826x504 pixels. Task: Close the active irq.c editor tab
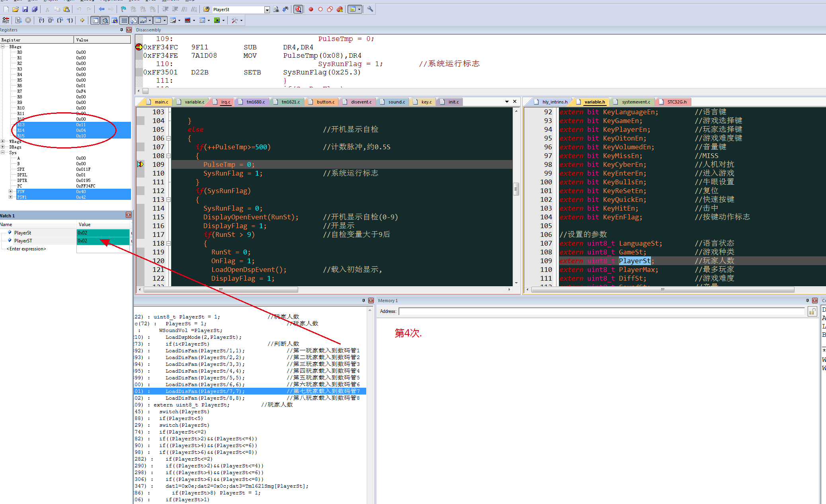[x=515, y=102]
